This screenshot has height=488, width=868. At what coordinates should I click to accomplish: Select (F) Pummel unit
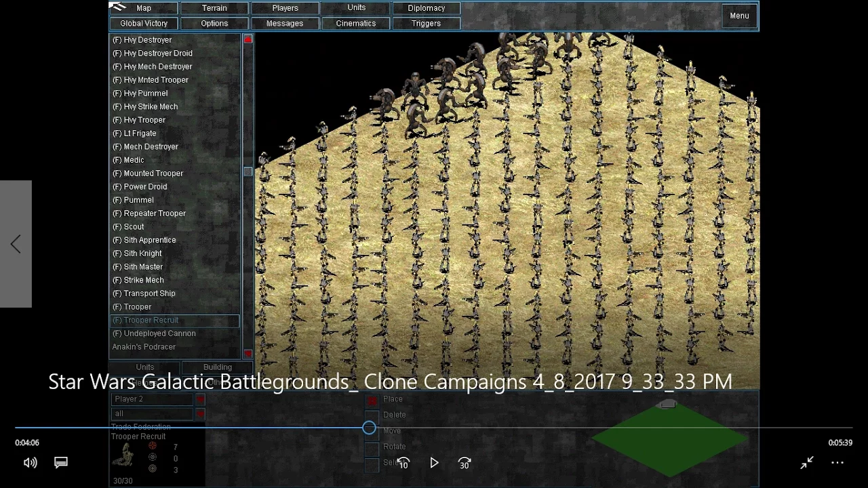pos(175,200)
